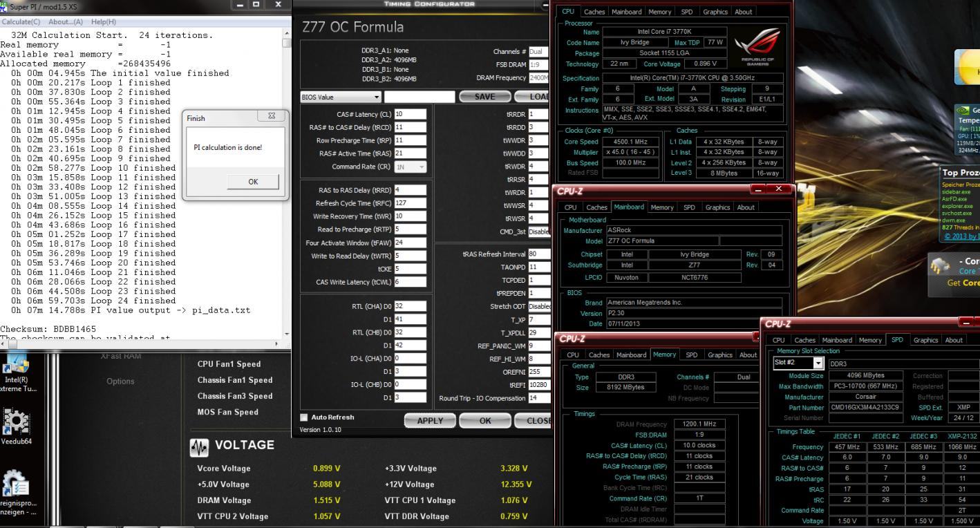Open the Help(H) menu in Super PI
The image size is (980, 528).
(x=104, y=21)
